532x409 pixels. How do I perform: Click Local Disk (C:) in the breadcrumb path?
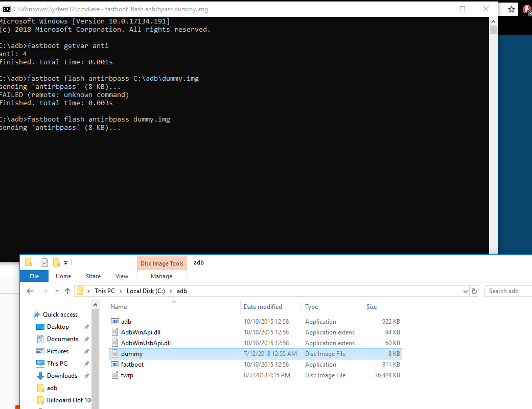[x=146, y=291]
